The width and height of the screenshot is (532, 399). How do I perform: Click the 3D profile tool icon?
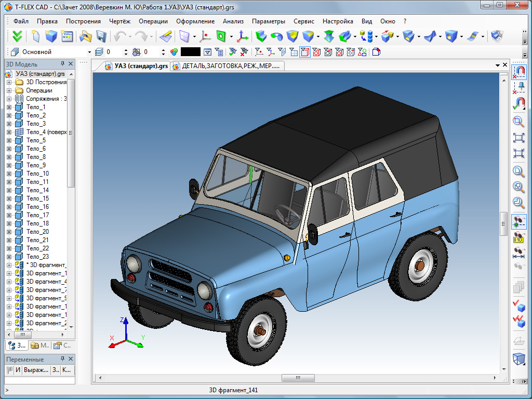click(x=220, y=36)
